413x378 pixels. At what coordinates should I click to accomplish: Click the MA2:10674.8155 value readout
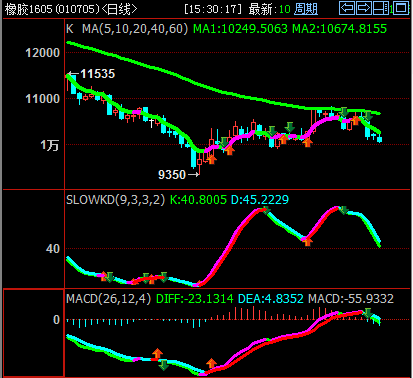(339, 29)
